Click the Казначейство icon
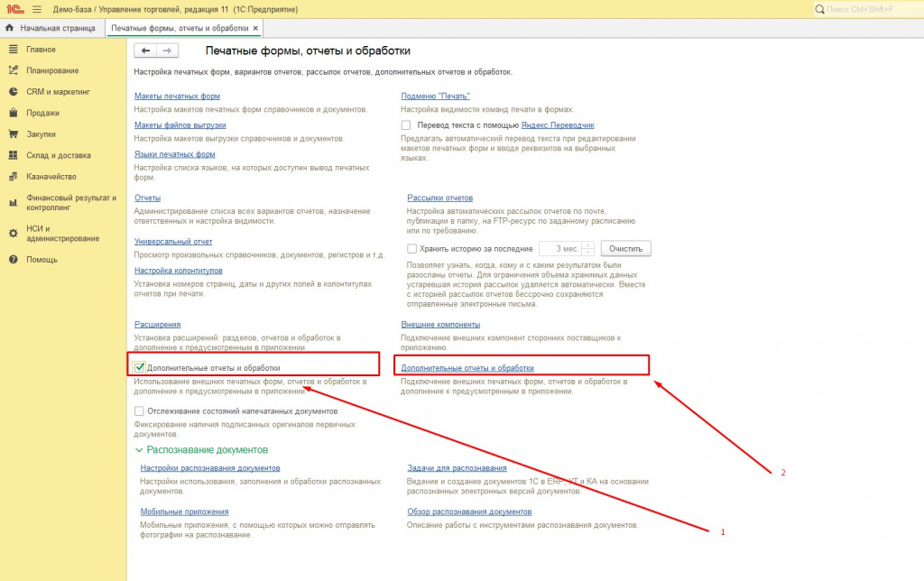 pos(13,176)
